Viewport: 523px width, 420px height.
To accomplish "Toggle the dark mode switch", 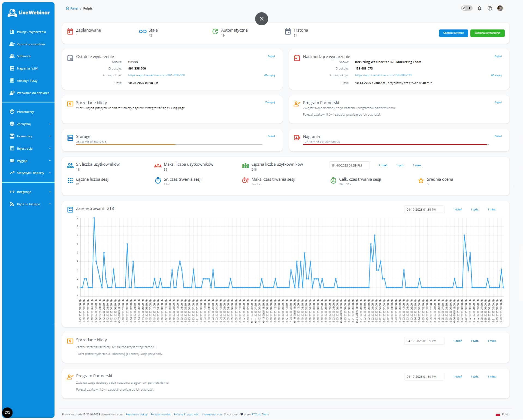I will point(467,8).
